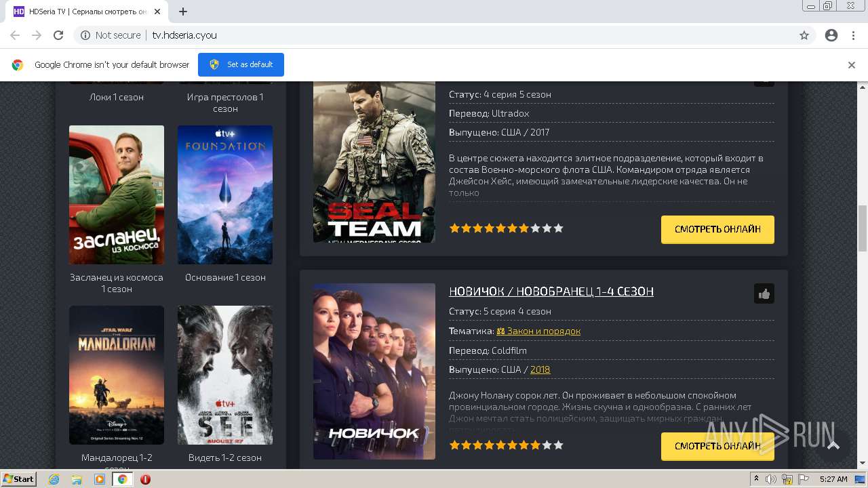Open the Foundation poster
The width and height of the screenshot is (868, 488).
click(225, 195)
